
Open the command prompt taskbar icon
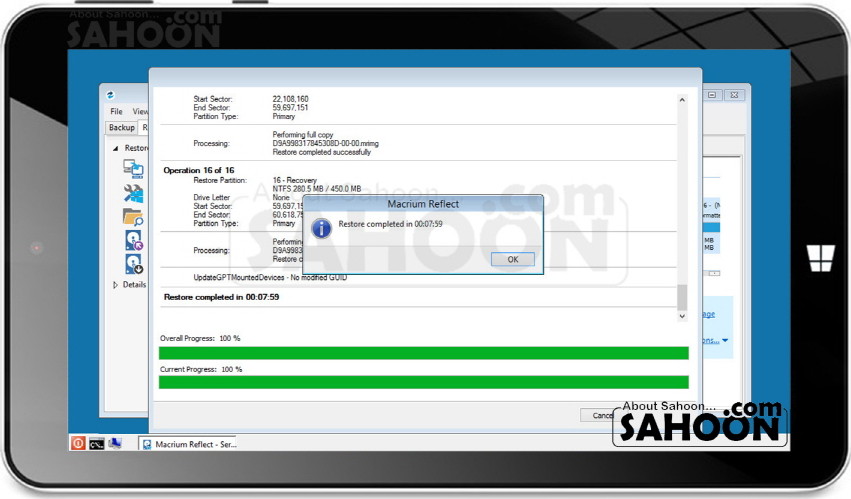97,444
